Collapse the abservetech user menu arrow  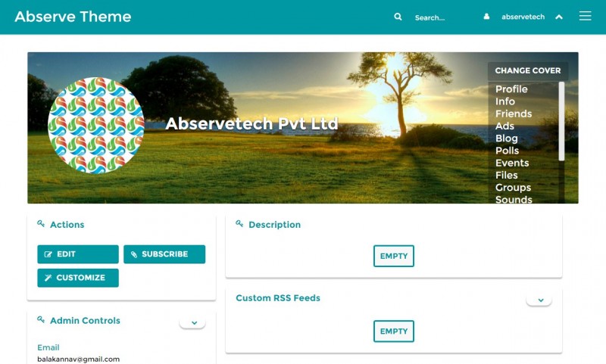pyautogui.click(x=559, y=17)
